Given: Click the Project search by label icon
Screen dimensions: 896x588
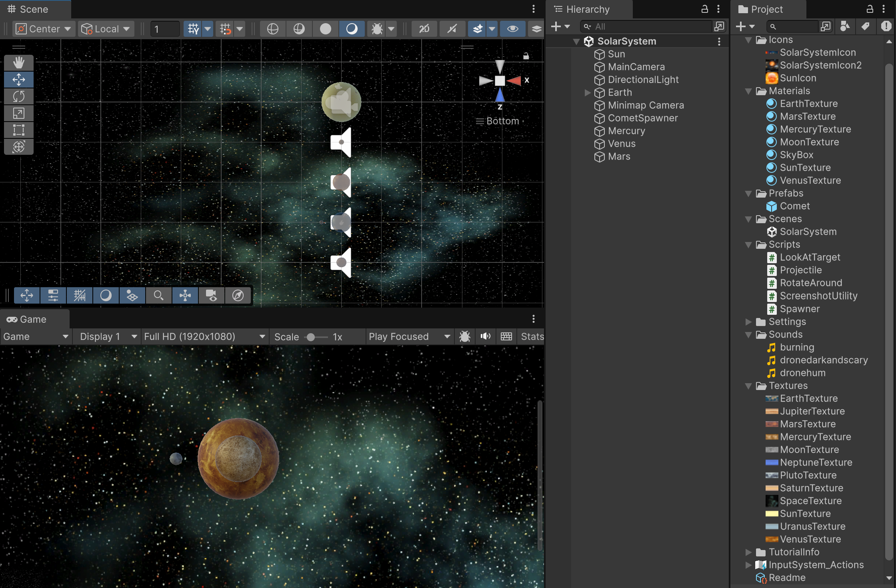Looking at the screenshot, I should click(865, 26).
